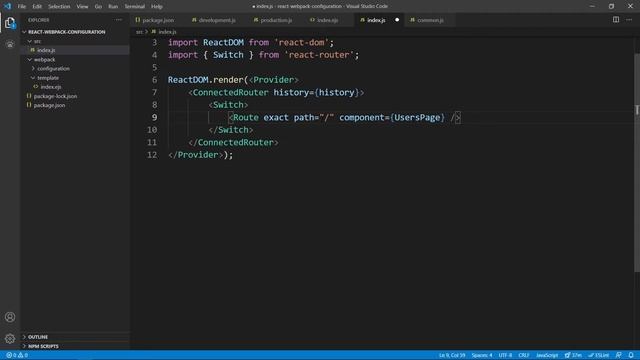
Task: Click the feedback icon in the status bar
Action: [x=619, y=355]
